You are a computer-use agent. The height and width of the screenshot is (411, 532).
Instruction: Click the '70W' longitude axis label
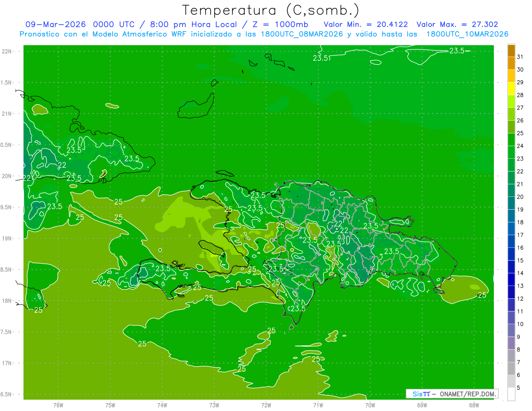(370, 405)
